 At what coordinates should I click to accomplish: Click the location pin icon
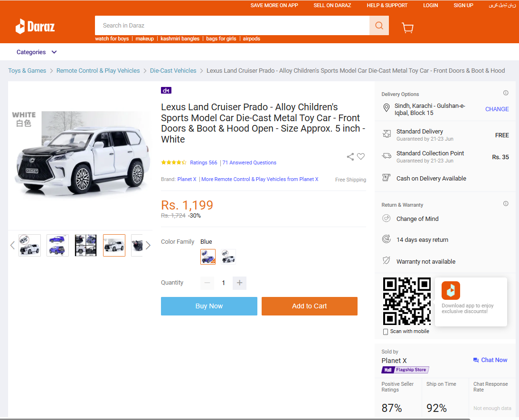point(386,108)
